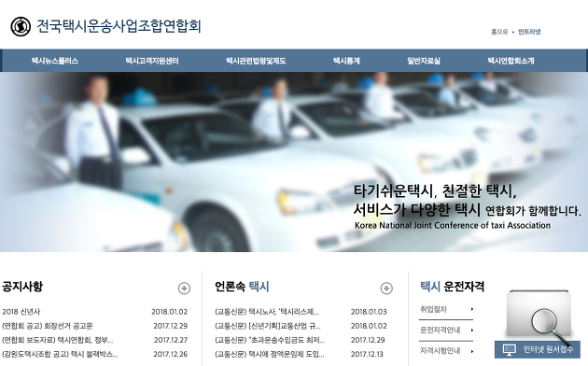Open the 택시연합회소개 menu

pyautogui.click(x=511, y=61)
